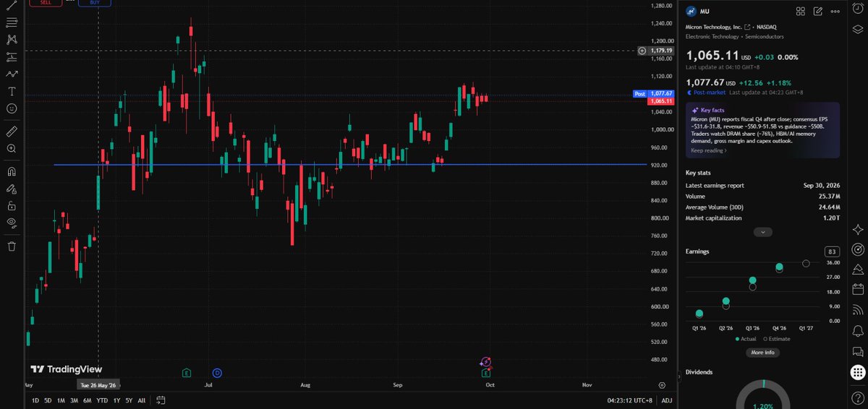
Task: Select the 5Y time range
Action: click(128, 400)
